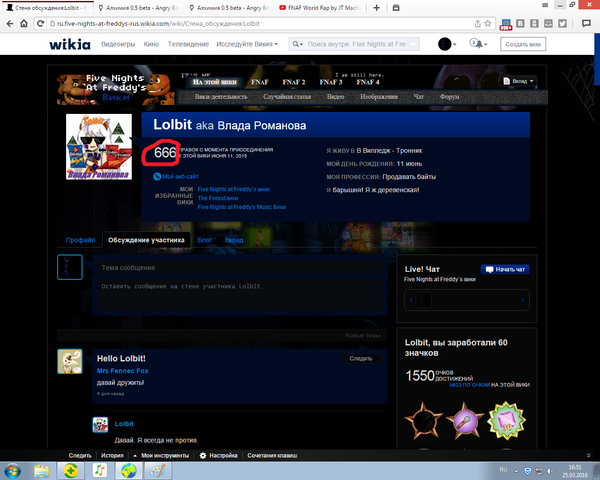Open Вики-деятельность page

[x=220, y=96]
